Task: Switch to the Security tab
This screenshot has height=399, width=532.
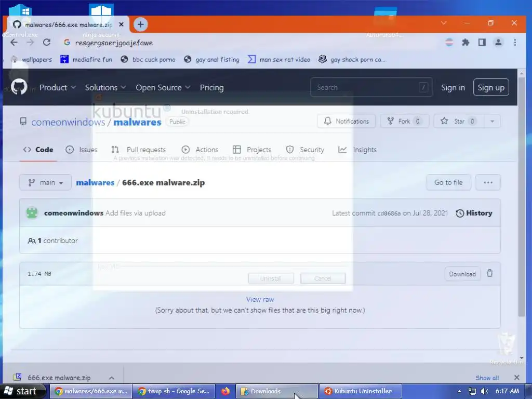Action: click(305, 150)
